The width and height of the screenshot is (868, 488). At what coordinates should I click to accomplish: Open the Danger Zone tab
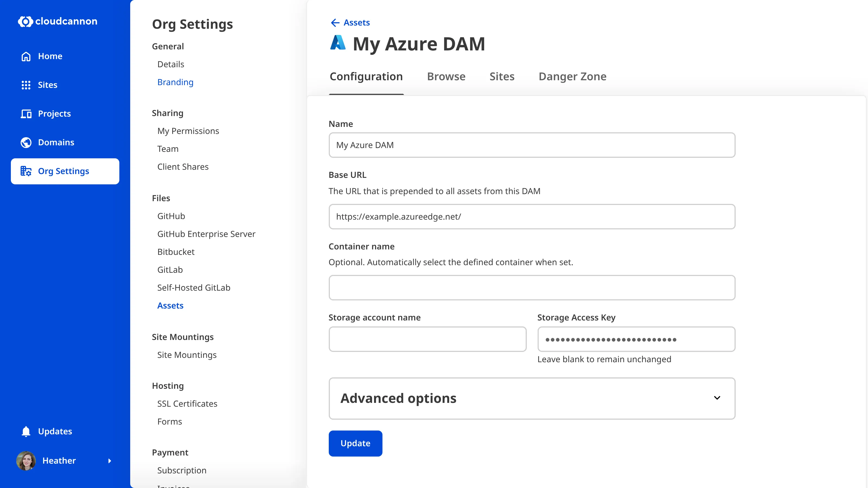[572, 76]
